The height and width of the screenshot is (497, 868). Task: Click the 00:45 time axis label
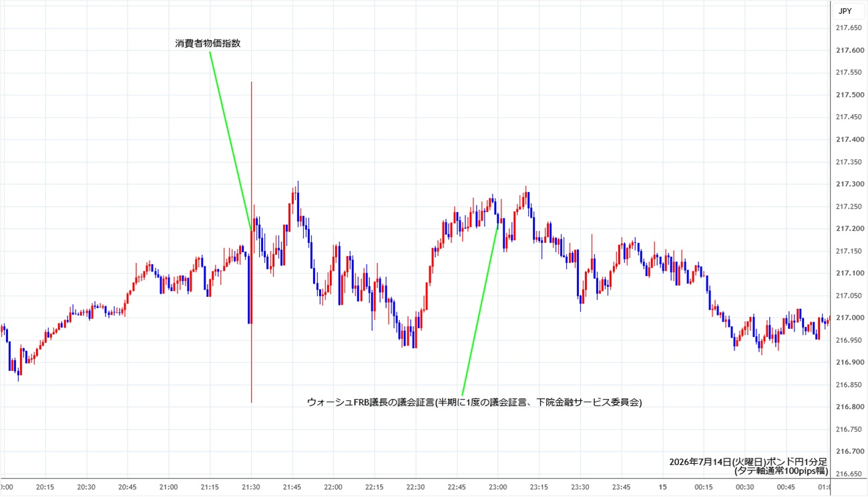tap(785, 487)
